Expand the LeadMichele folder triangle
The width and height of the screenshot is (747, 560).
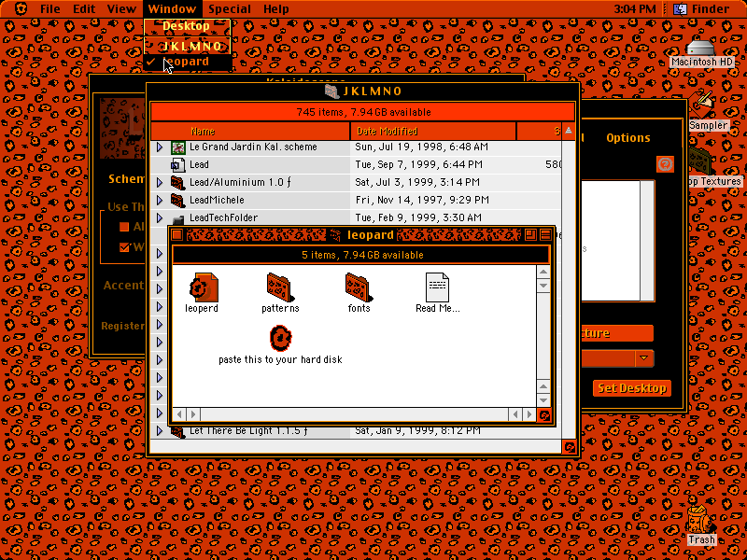tap(160, 201)
